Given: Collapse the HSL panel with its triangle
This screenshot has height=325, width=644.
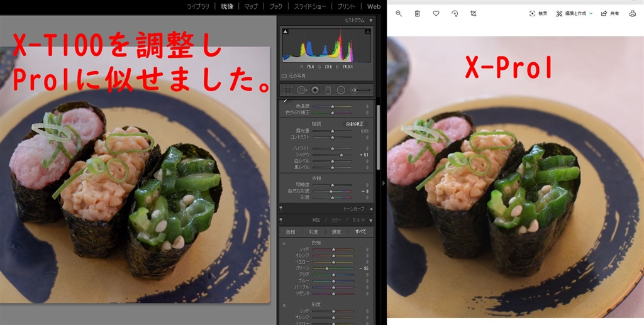Looking at the screenshot, I should [371, 221].
